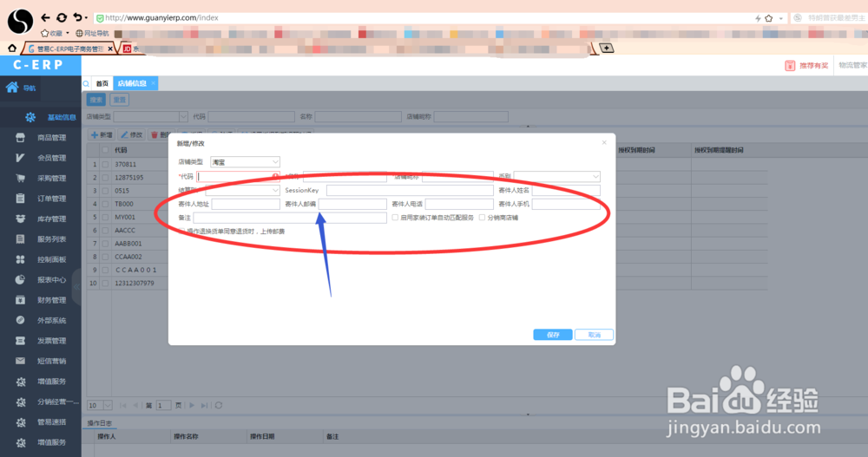Click the SessionKey input field

(410, 190)
